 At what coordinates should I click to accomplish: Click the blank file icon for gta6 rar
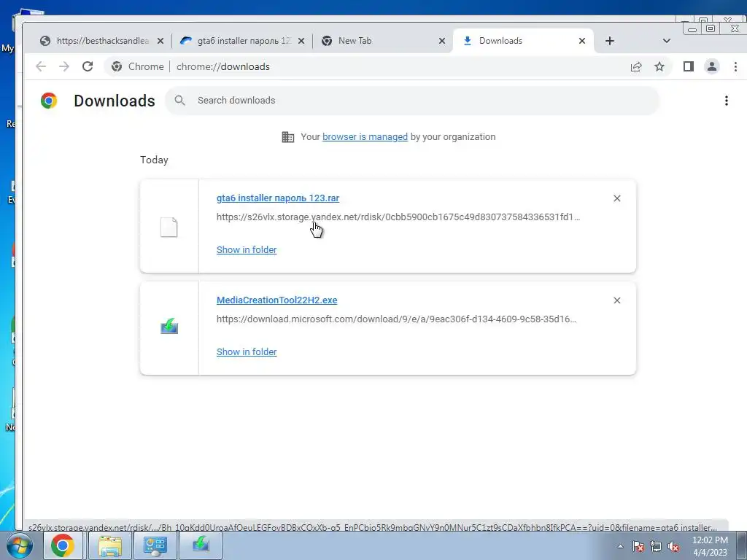click(169, 227)
